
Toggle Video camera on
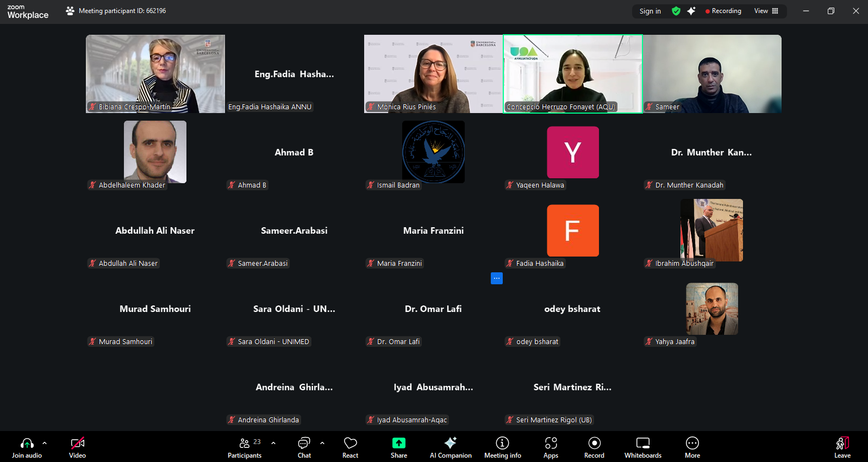[77, 444]
